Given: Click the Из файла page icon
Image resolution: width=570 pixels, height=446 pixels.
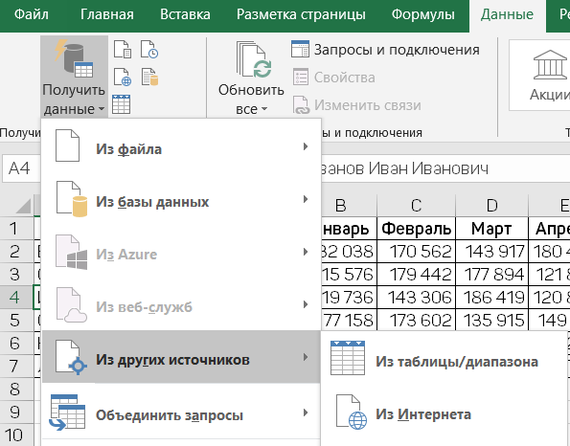Looking at the screenshot, I should pos(67,145).
